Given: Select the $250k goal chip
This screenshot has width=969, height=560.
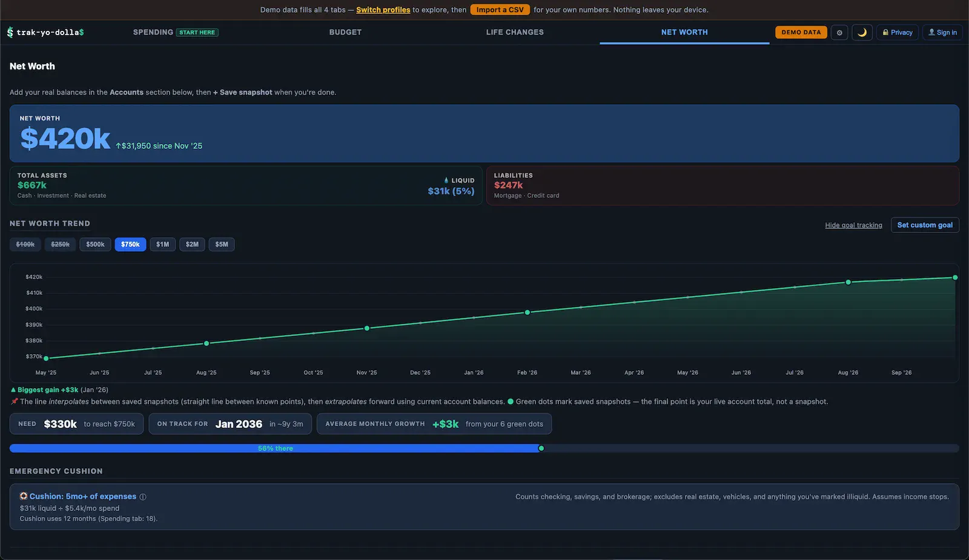Looking at the screenshot, I should click(61, 245).
